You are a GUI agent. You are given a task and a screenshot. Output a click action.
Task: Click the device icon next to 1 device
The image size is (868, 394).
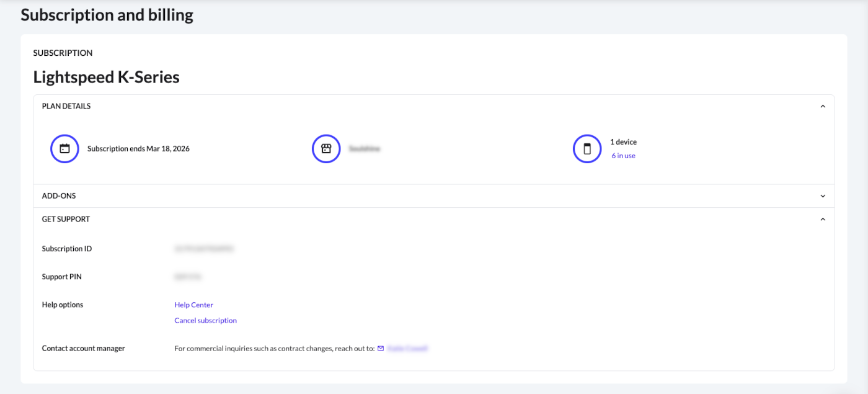pyautogui.click(x=587, y=149)
